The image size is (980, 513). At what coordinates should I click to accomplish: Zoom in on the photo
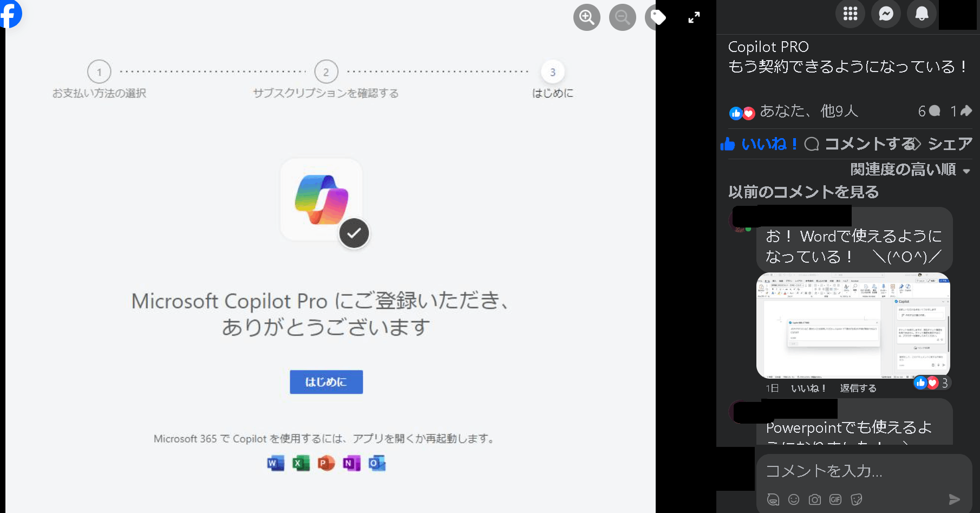click(587, 17)
